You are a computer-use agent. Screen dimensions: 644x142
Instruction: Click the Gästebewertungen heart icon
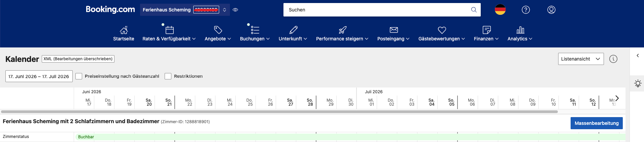click(442, 30)
